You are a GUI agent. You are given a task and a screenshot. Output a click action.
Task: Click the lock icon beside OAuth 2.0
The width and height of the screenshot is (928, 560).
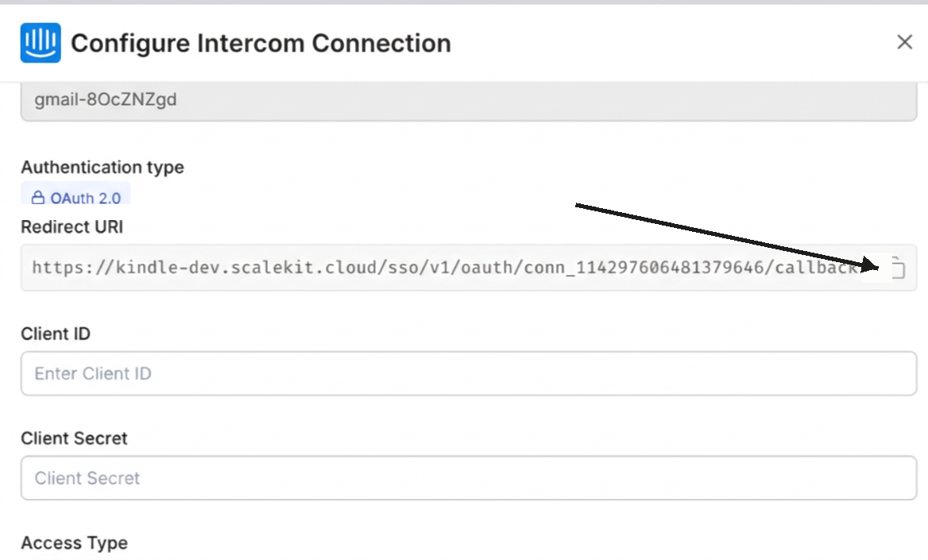point(37,198)
